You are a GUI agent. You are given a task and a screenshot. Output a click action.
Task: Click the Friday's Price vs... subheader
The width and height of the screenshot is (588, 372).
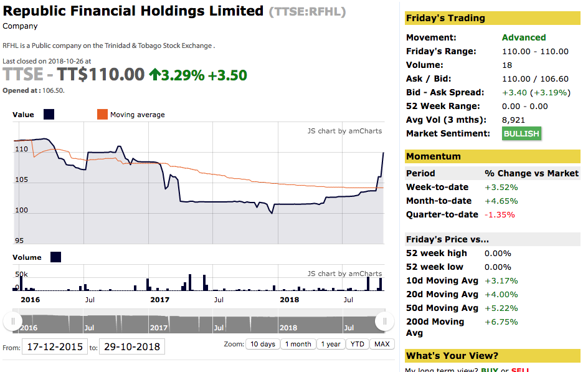pyautogui.click(x=492, y=239)
